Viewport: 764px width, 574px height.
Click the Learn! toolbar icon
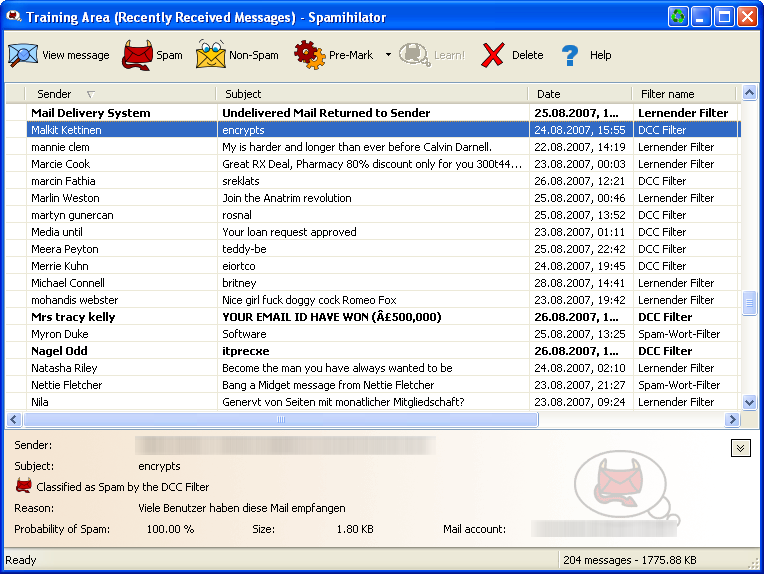(x=414, y=55)
